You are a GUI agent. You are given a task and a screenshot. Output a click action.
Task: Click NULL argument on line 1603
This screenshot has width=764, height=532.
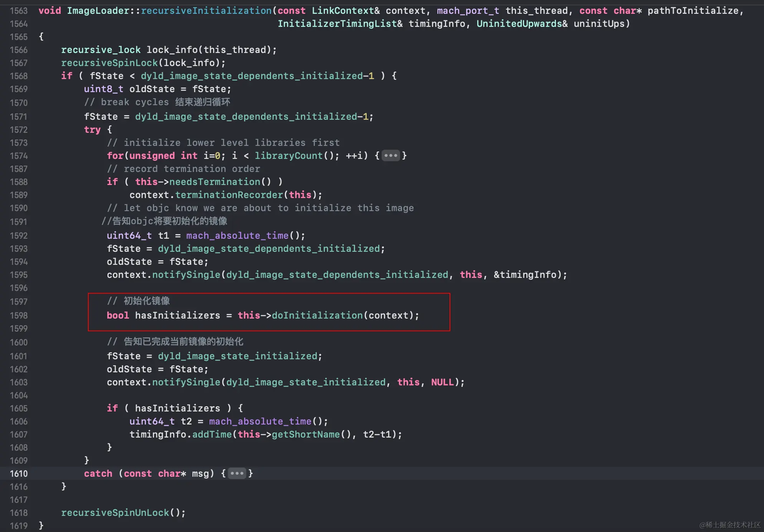click(442, 382)
